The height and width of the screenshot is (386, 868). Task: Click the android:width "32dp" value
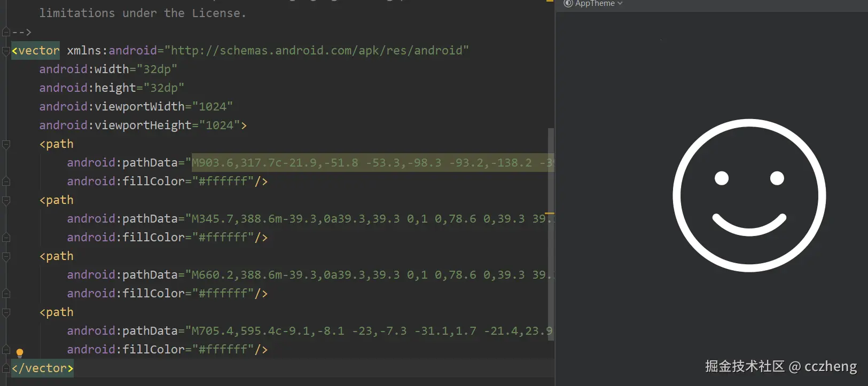point(157,69)
